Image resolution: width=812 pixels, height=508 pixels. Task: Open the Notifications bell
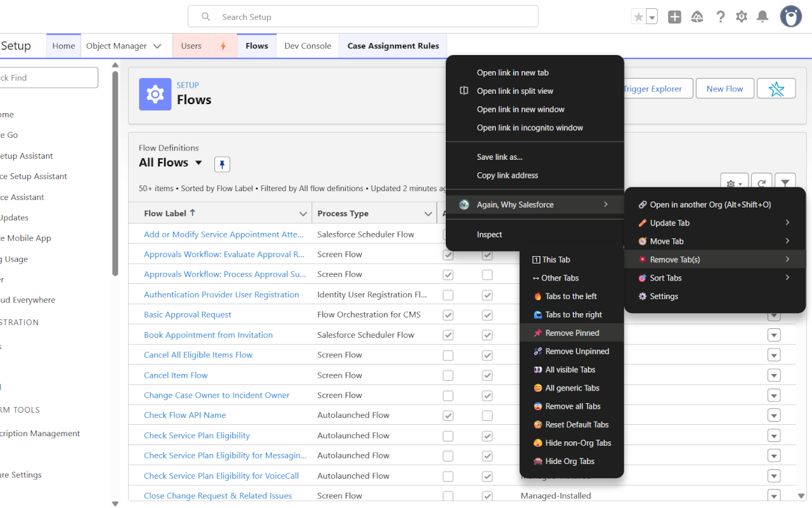[x=763, y=17]
